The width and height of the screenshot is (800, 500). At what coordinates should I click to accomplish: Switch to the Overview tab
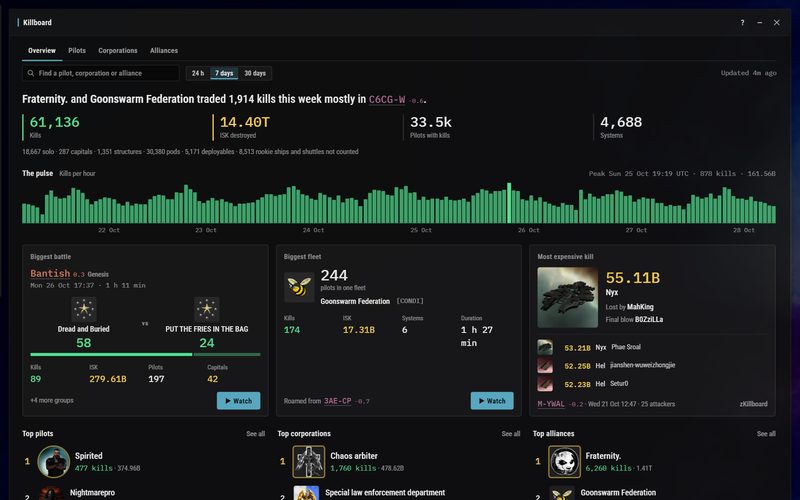[x=42, y=51]
